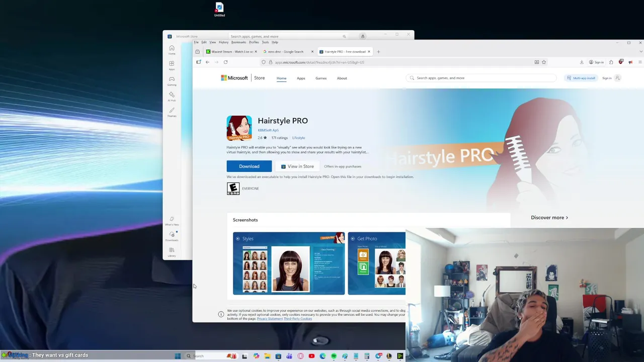Open the browser Help menu
Viewport: 644px width, 362px height.
(275, 42)
